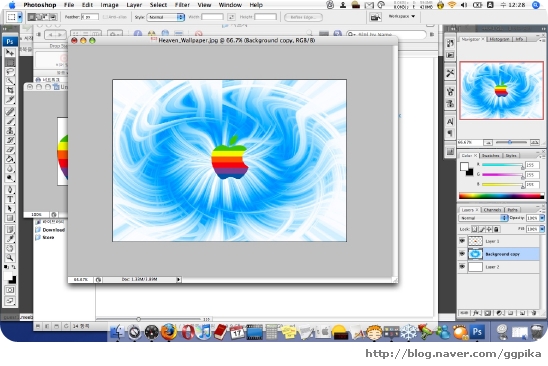Enable the Anti-alias checkbox

(104, 17)
